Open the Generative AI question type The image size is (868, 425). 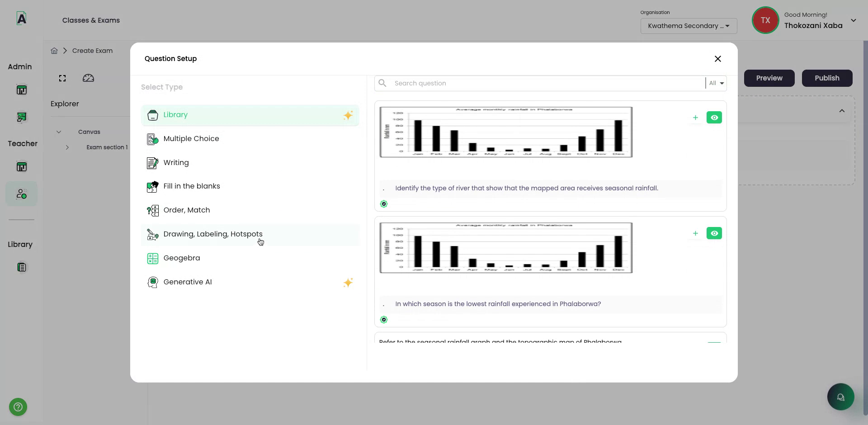click(187, 282)
